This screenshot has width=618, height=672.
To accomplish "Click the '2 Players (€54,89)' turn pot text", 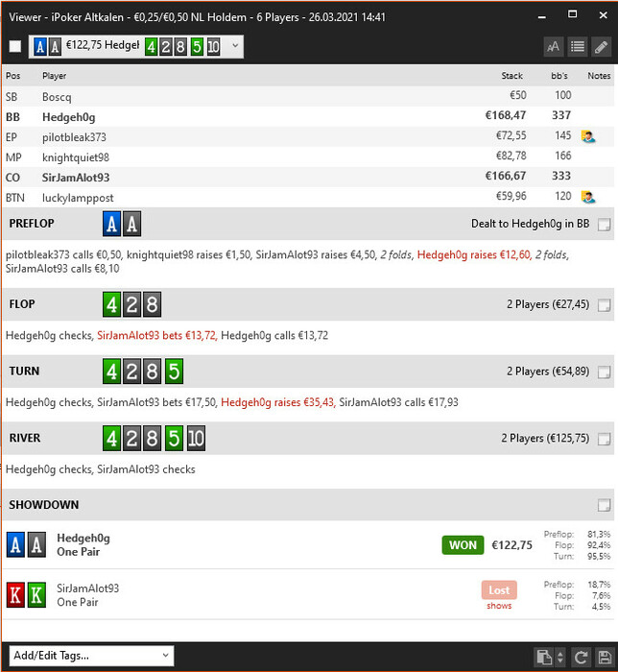I will pos(548,372).
